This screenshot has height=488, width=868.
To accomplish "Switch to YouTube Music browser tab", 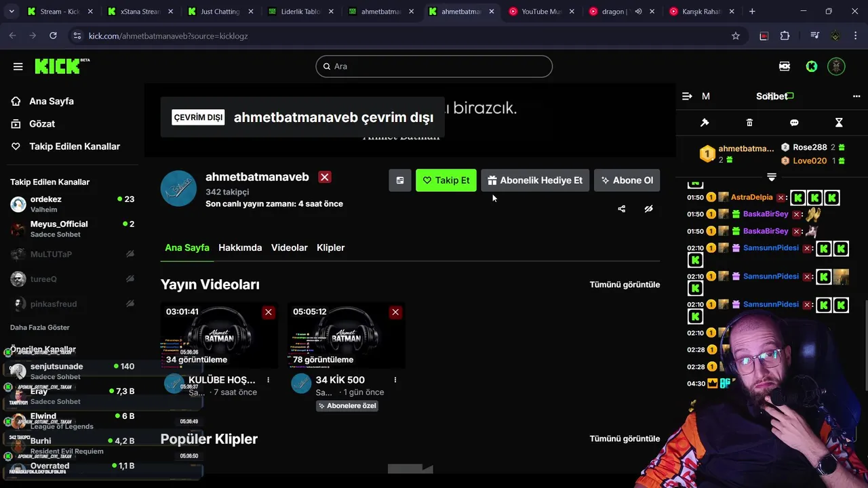I will tap(540, 12).
